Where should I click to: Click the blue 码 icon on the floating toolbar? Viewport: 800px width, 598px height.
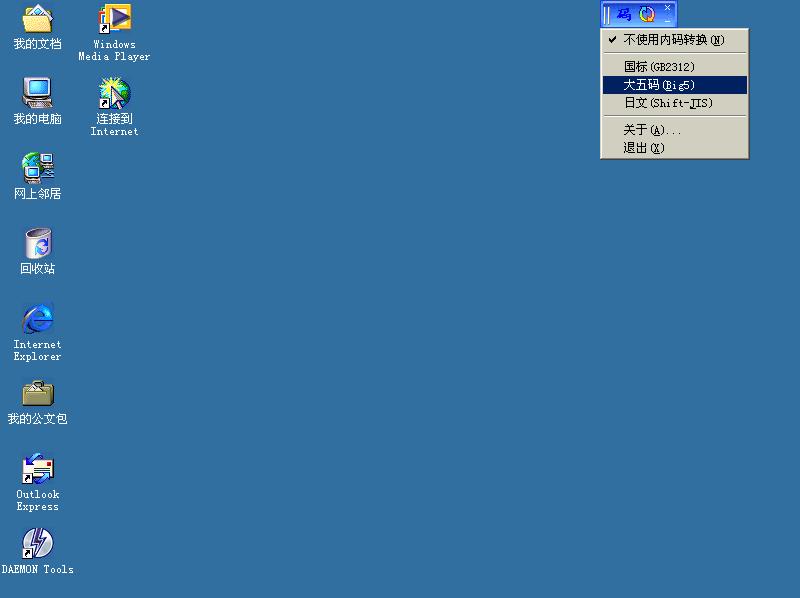[x=624, y=14]
